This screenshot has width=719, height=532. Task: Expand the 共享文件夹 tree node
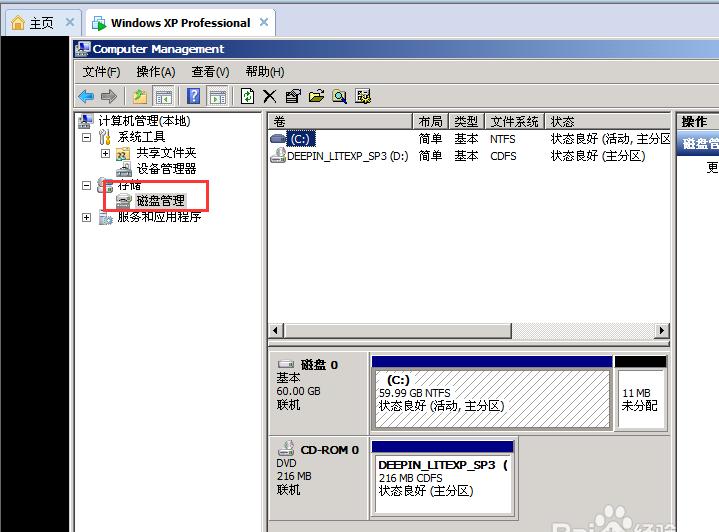(x=105, y=153)
